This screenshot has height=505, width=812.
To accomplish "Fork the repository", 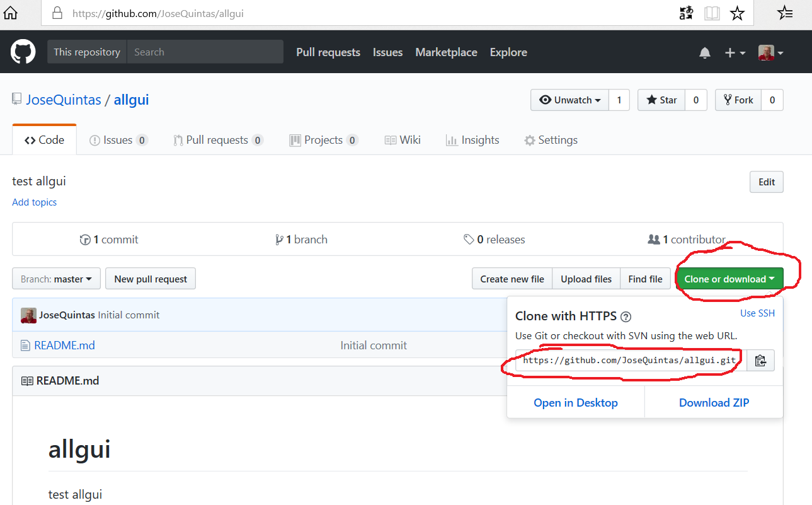I will coord(738,100).
